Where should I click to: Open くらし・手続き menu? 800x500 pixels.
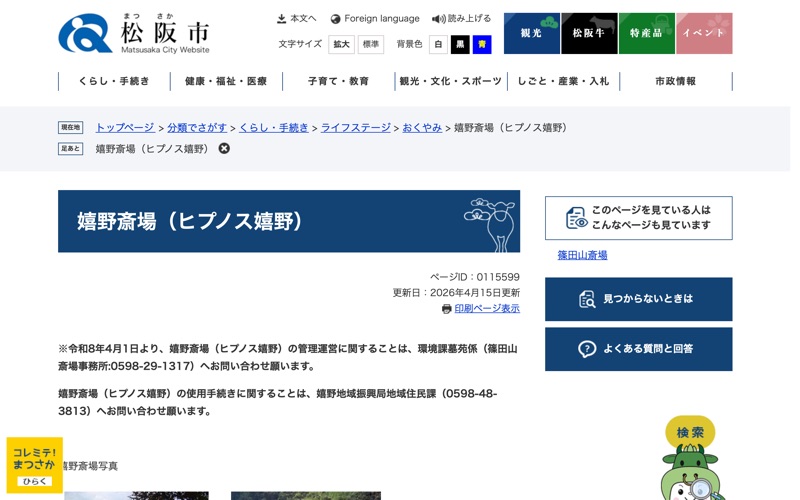pyautogui.click(x=114, y=81)
